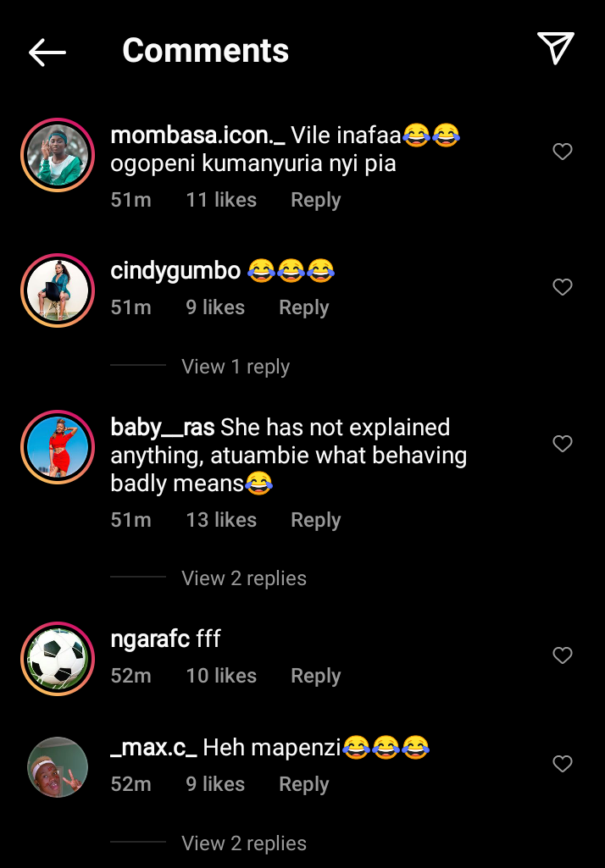Open the _max.c_ username link

[153, 748]
